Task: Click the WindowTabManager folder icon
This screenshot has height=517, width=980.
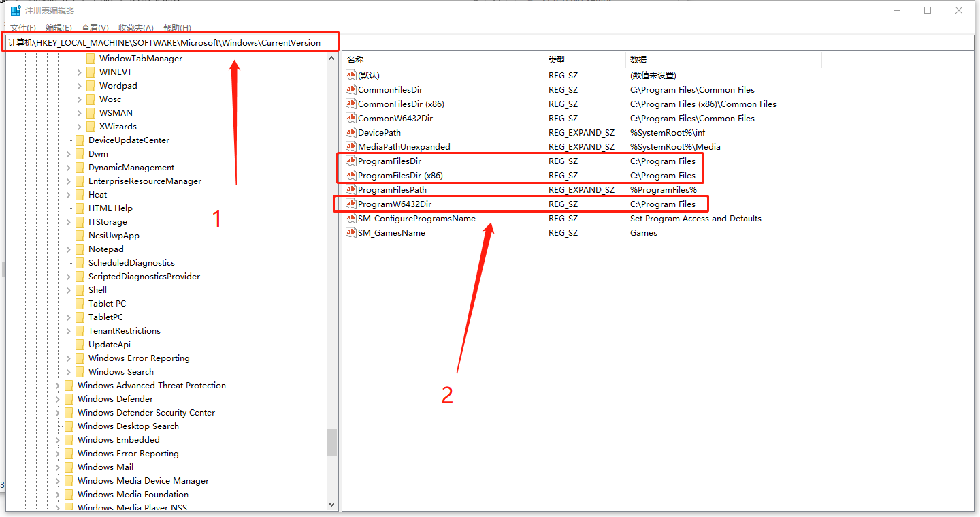Action: [x=91, y=59]
